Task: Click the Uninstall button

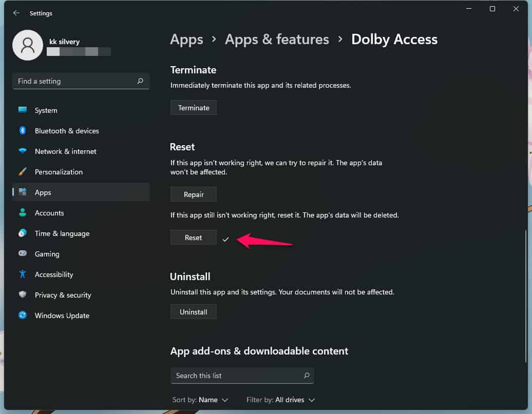Action: (194, 311)
